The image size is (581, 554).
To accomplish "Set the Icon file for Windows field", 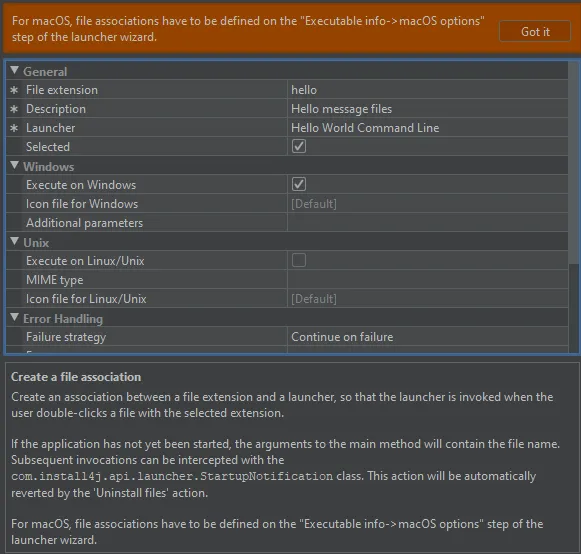I will [x=428, y=203].
